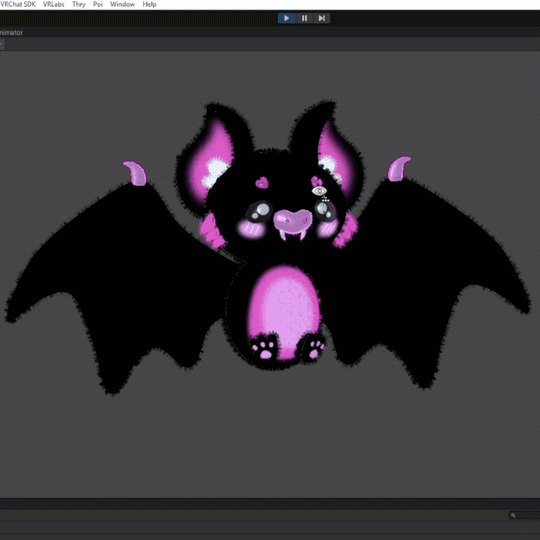The height and width of the screenshot is (540, 540).
Task: Click the Pause button in the toolbar
Action: tap(304, 18)
